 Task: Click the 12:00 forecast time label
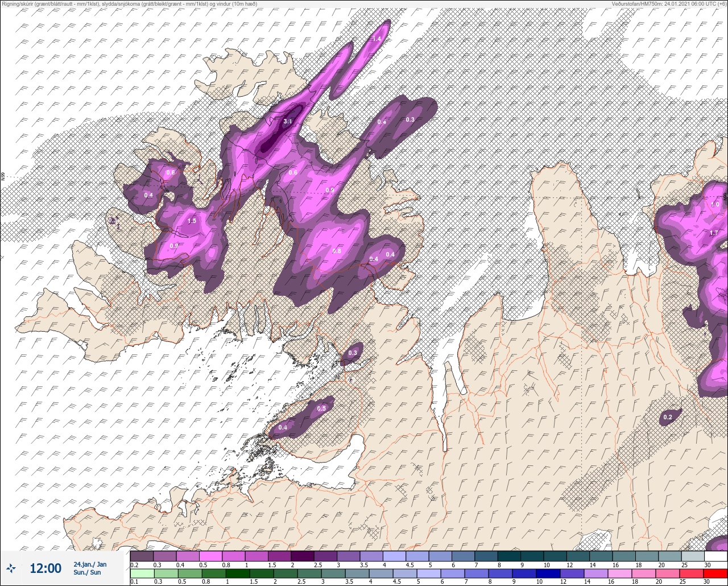point(45,568)
